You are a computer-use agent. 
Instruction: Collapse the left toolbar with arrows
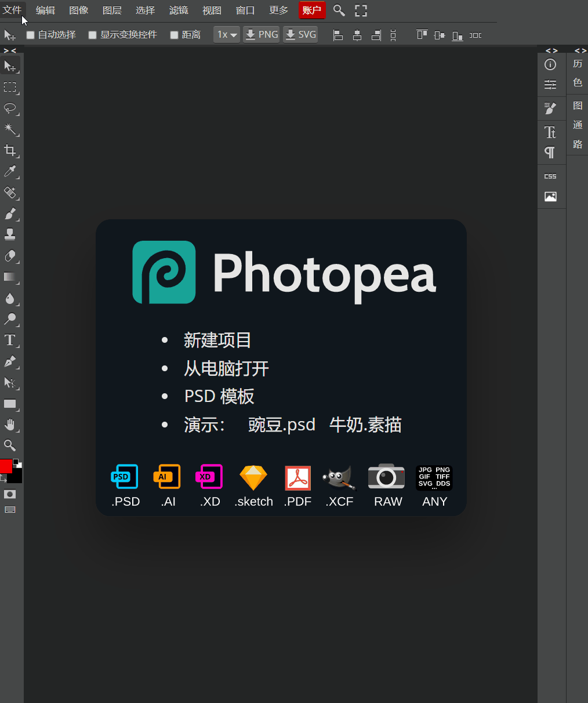10,50
